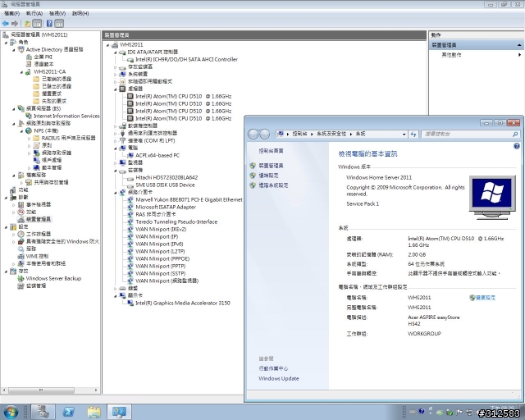Expand the 本機使用者和群組 node
Viewport: 525px width, 420px height.
pos(14,263)
